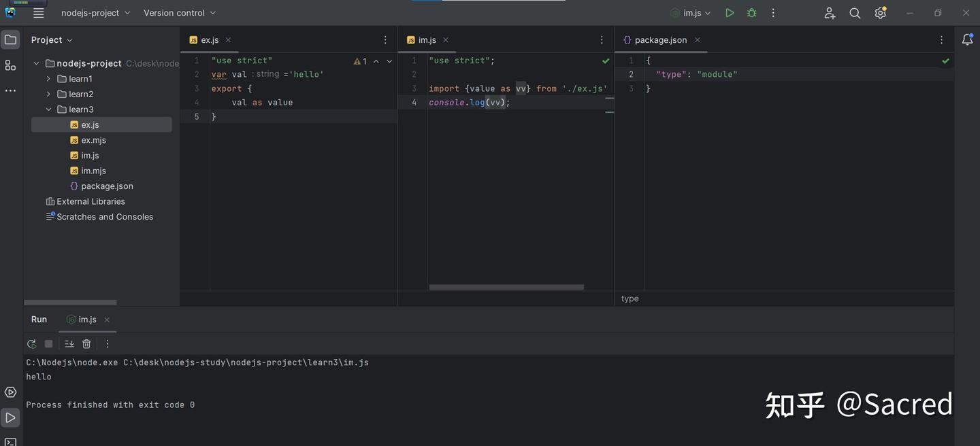The height and width of the screenshot is (446, 980).
Task: Open IDE settings gear icon
Action: 880,13
